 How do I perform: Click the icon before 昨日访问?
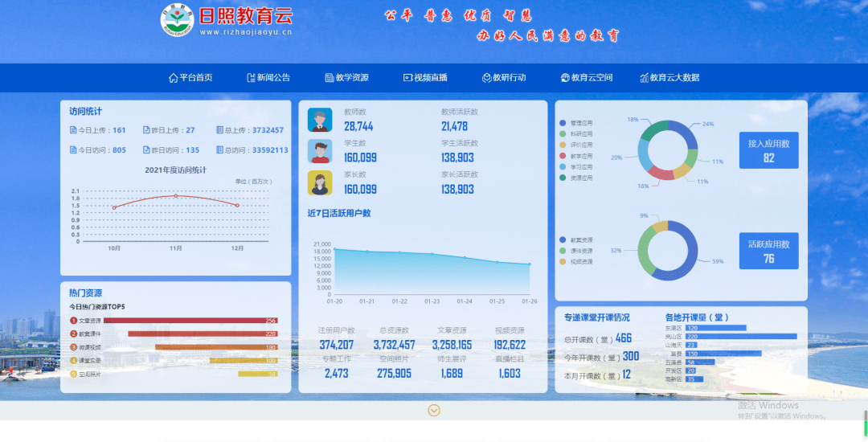click(x=146, y=150)
